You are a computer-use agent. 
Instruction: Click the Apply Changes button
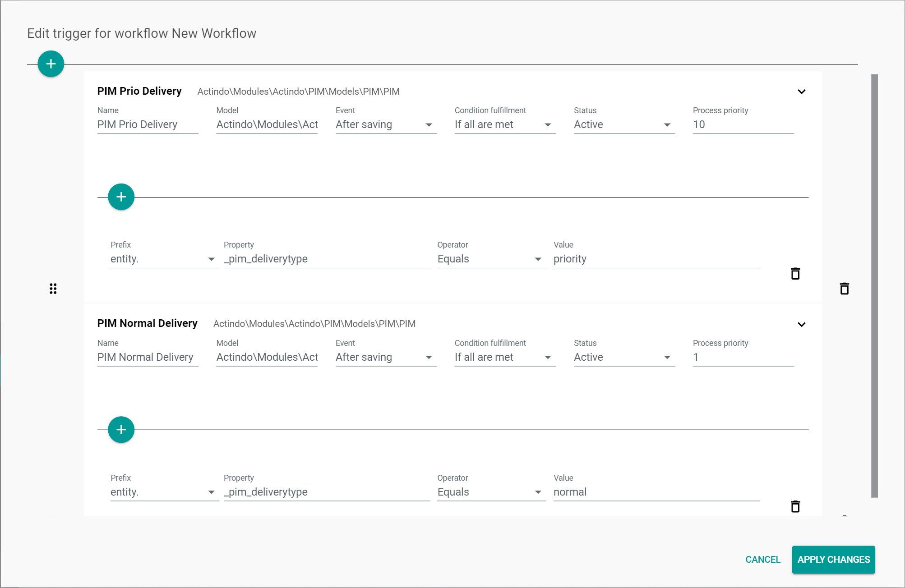pyautogui.click(x=834, y=560)
